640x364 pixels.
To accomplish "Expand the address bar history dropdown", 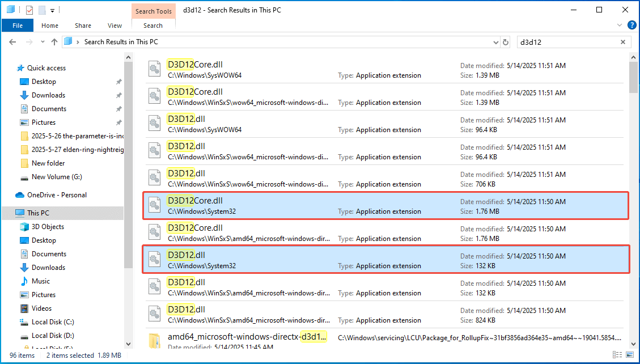I will 496,41.
